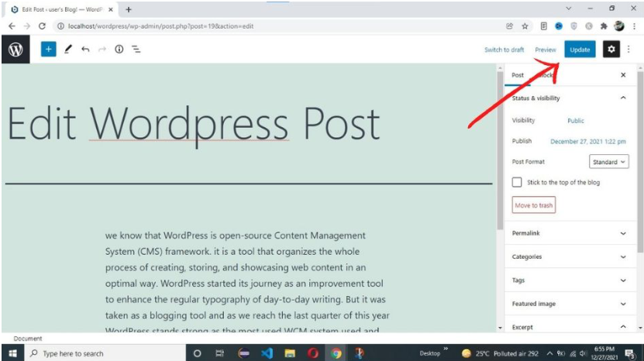
Task: Bookmark this page with the star icon
Action: [525, 26]
